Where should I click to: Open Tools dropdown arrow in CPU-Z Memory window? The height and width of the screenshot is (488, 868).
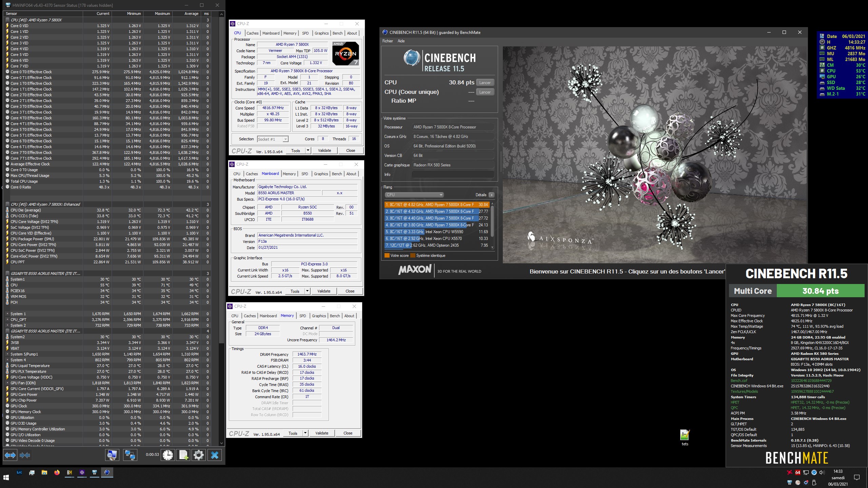pyautogui.click(x=305, y=433)
